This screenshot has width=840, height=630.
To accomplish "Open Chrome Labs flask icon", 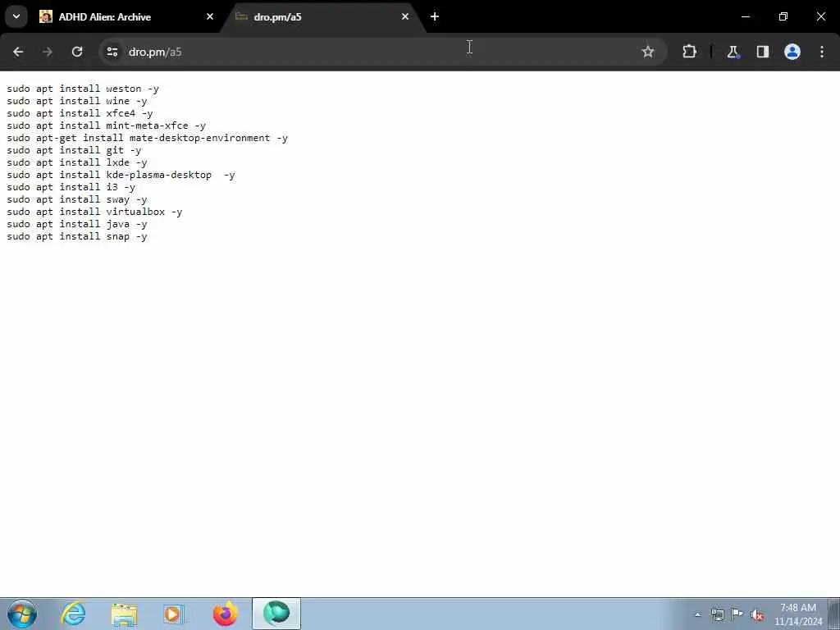I will 733,52.
